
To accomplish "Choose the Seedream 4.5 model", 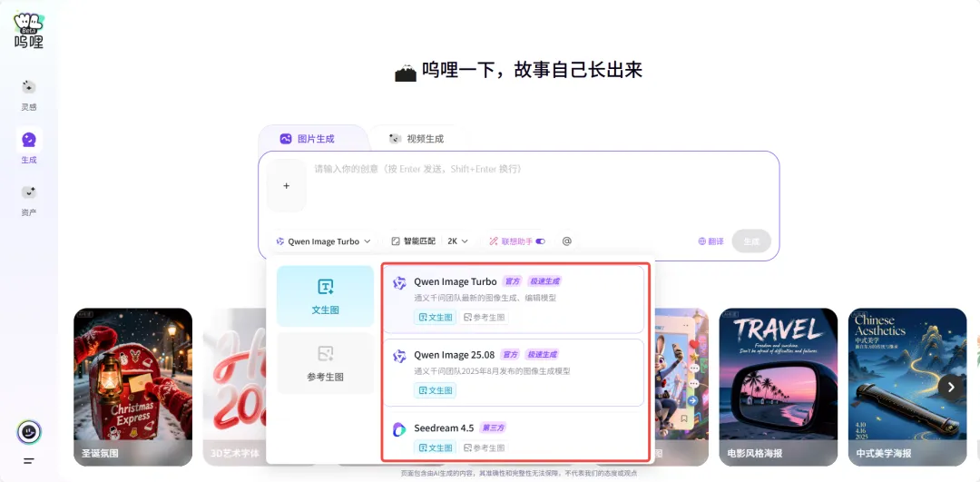I will (x=513, y=437).
